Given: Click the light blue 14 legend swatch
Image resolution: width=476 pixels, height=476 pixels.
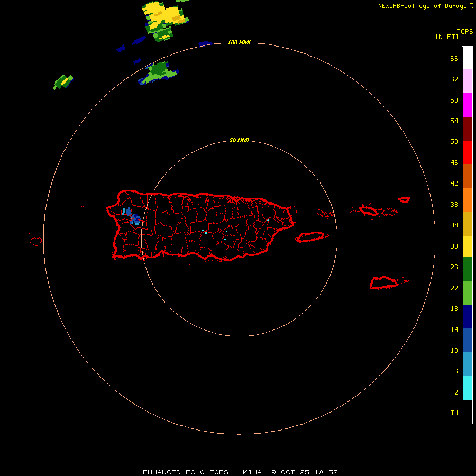Looking at the screenshot, I should coord(467,364).
